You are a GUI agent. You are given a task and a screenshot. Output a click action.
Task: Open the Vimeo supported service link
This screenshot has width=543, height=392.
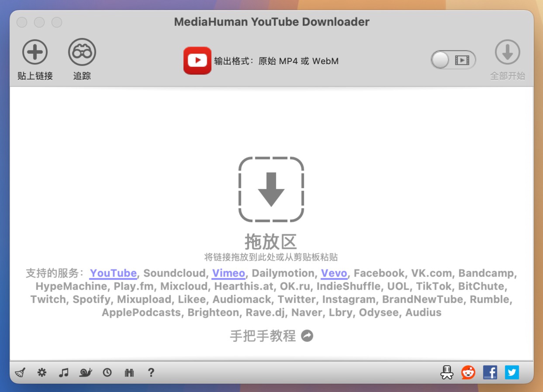point(228,273)
